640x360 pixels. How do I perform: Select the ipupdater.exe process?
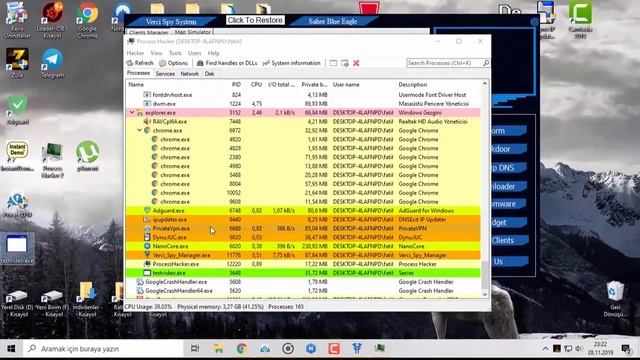(x=304, y=220)
